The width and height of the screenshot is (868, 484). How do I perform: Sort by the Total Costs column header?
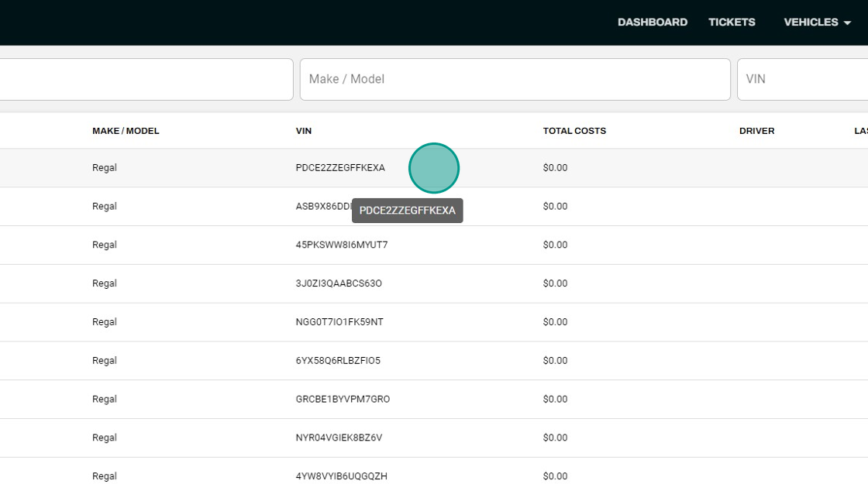[x=574, y=131]
